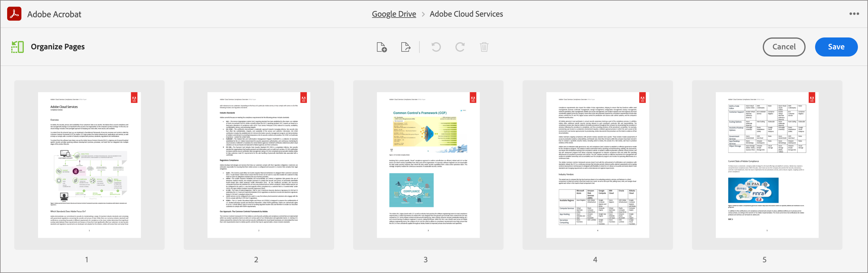
Task: Click the Organize Pages header label
Action: [x=58, y=47]
